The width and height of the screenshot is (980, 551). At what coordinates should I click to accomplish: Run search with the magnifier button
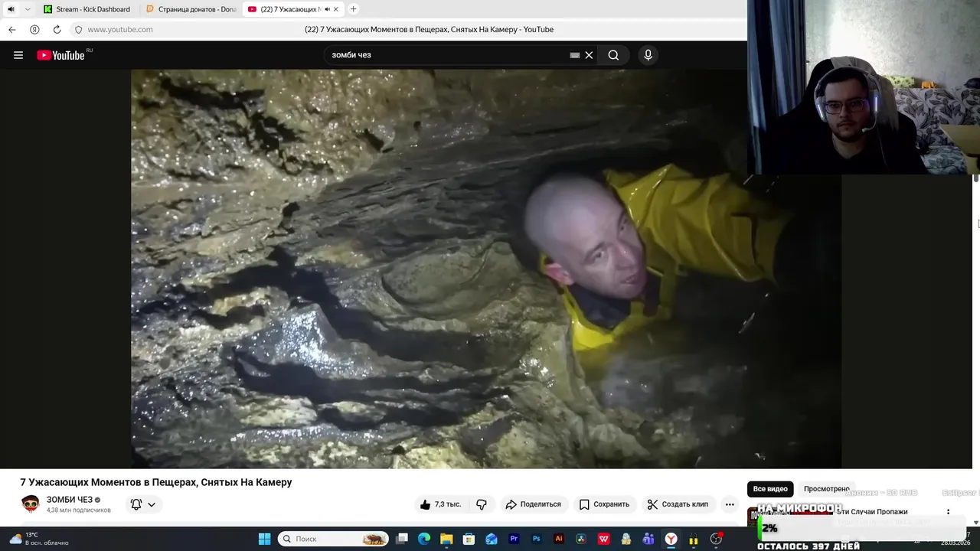click(613, 55)
